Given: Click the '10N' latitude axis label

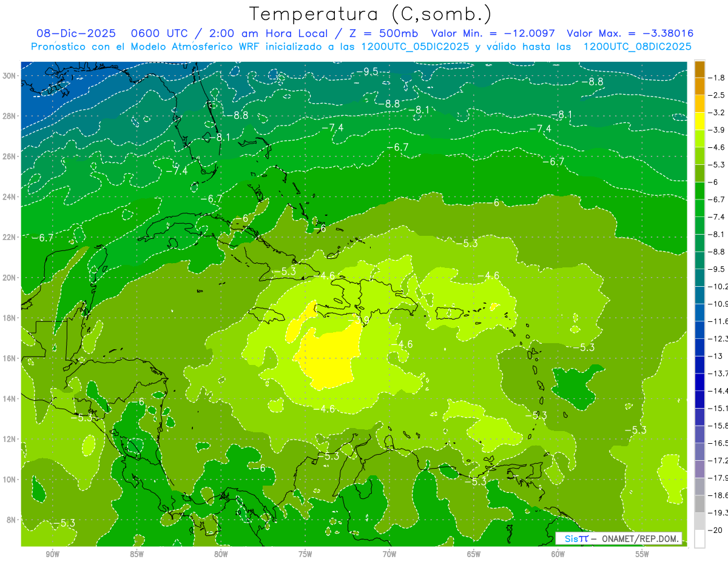Looking at the screenshot, I should (x=9, y=480).
